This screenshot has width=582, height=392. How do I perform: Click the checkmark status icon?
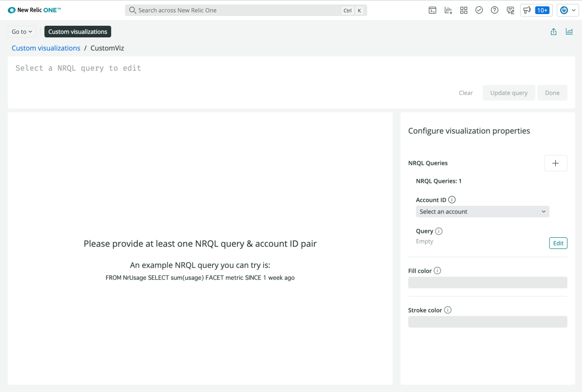pos(479,10)
